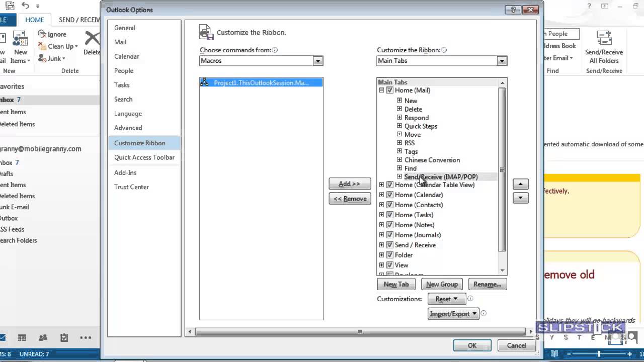The height and width of the screenshot is (362, 644).
Task: Click the People icon in navigation bar
Action: pyautogui.click(x=43, y=338)
